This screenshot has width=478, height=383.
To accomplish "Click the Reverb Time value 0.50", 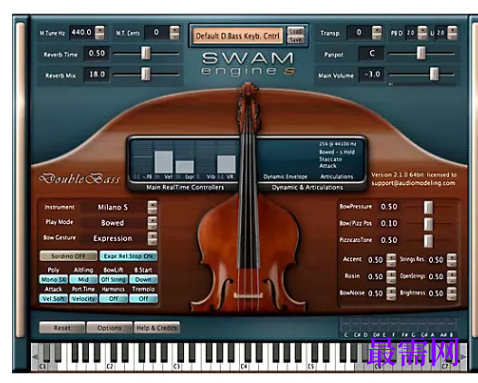I will pyautogui.click(x=97, y=53).
